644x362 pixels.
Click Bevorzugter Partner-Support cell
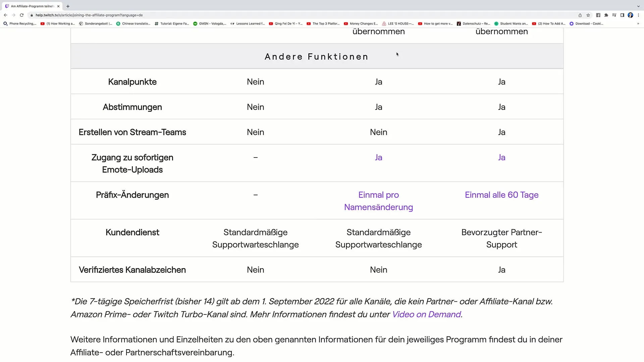point(501,238)
